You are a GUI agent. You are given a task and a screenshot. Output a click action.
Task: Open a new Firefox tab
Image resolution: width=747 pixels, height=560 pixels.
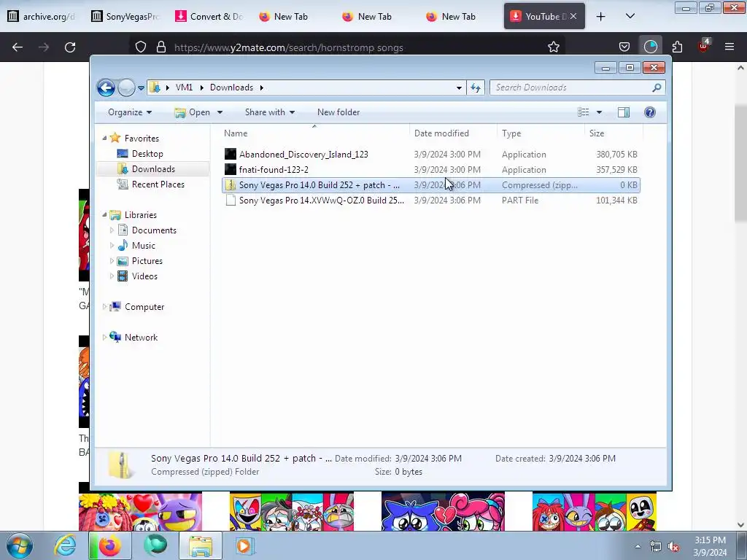(601, 17)
